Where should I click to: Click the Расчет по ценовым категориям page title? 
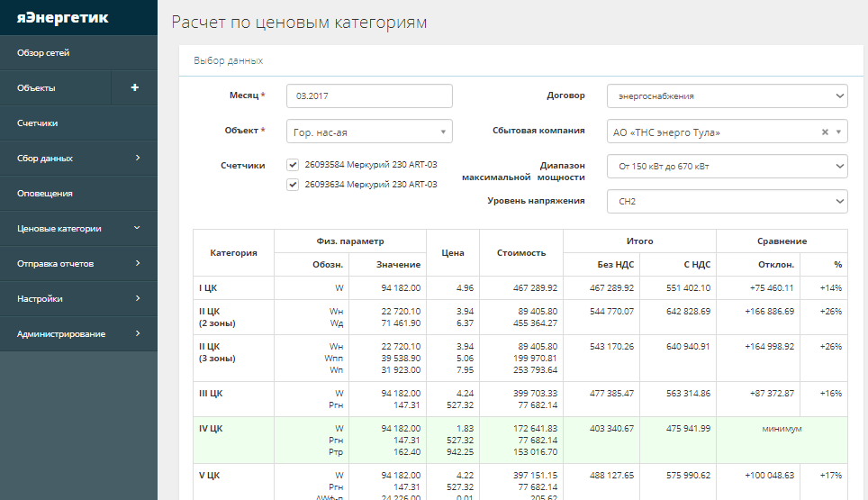[299, 23]
